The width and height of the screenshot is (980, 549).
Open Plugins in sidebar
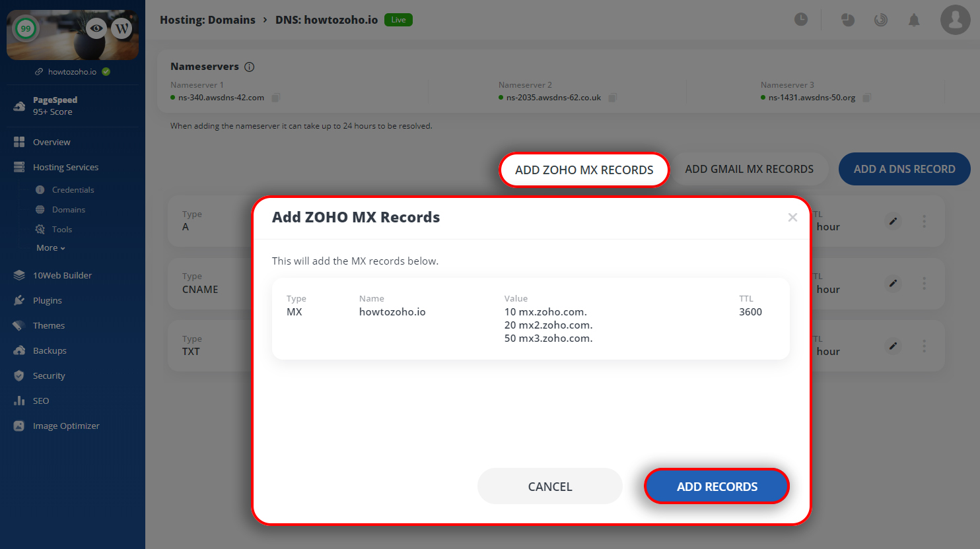point(48,300)
